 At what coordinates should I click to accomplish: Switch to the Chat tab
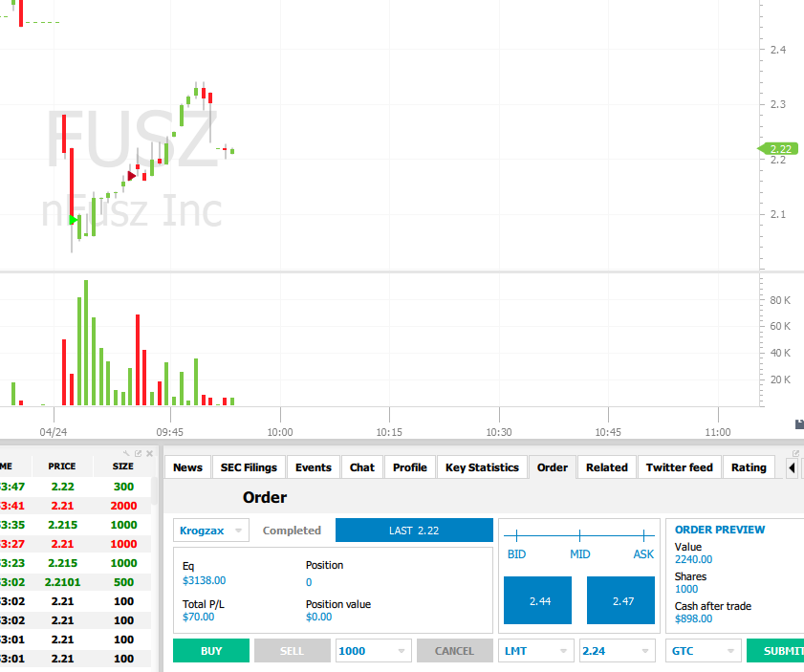coord(362,467)
